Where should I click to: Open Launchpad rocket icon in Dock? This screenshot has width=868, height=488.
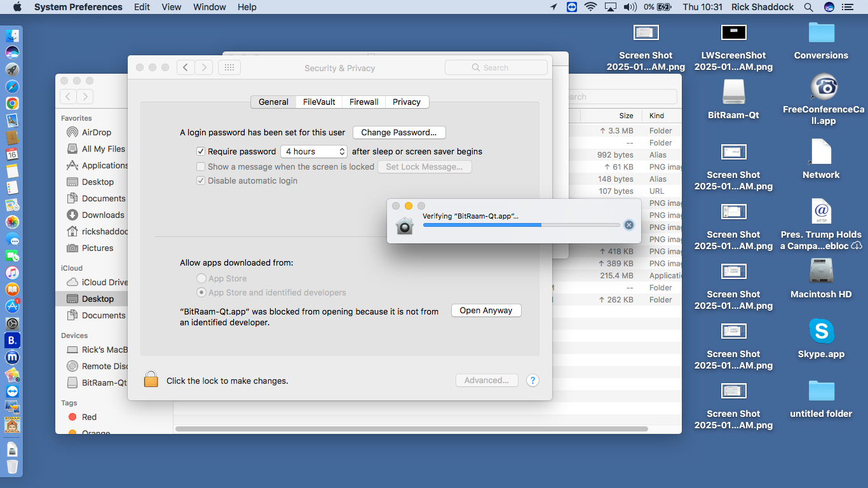(x=12, y=69)
